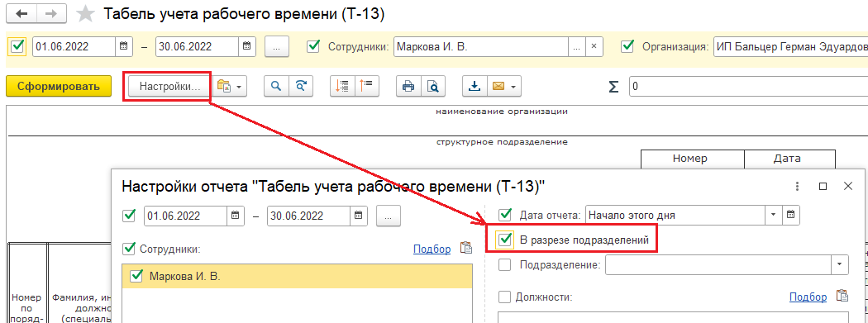Open the Подразделение dropdown arrow
The height and width of the screenshot is (323, 868).
pyautogui.click(x=841, y=264)
